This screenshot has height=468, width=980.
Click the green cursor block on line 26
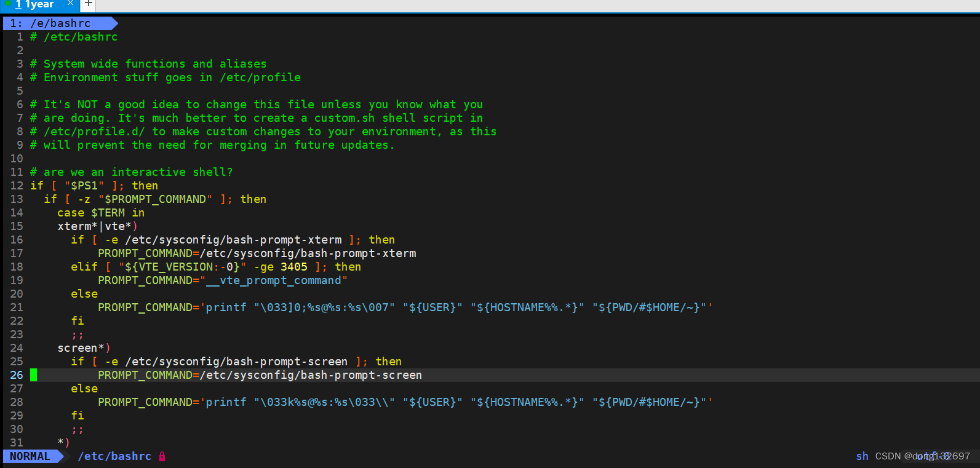click(x=33, y=375)
